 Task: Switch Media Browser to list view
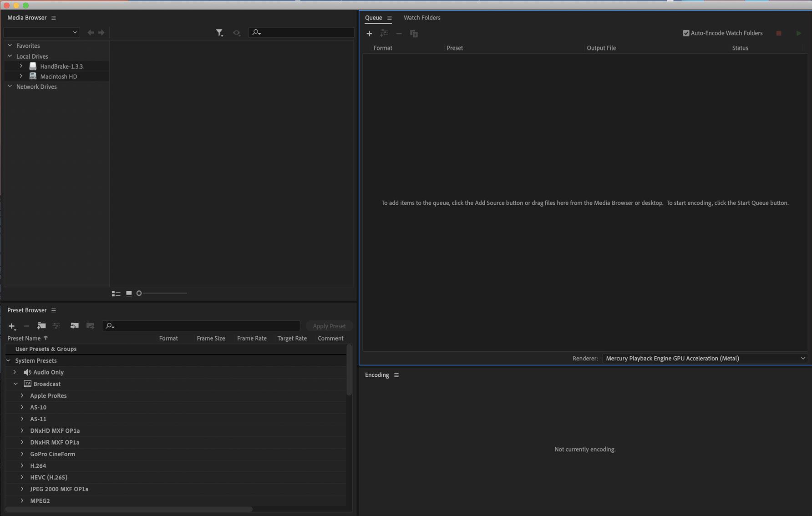pyautogui.click(x=116, y=293)
